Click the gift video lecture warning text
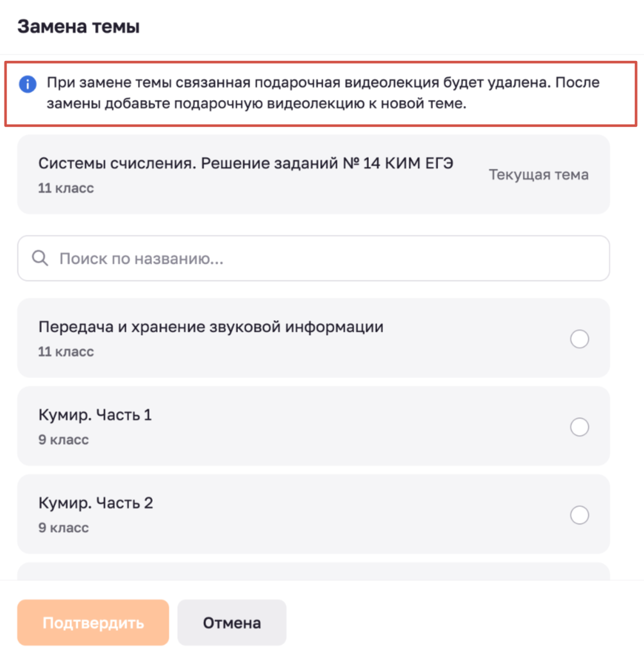 pos(323,92)
